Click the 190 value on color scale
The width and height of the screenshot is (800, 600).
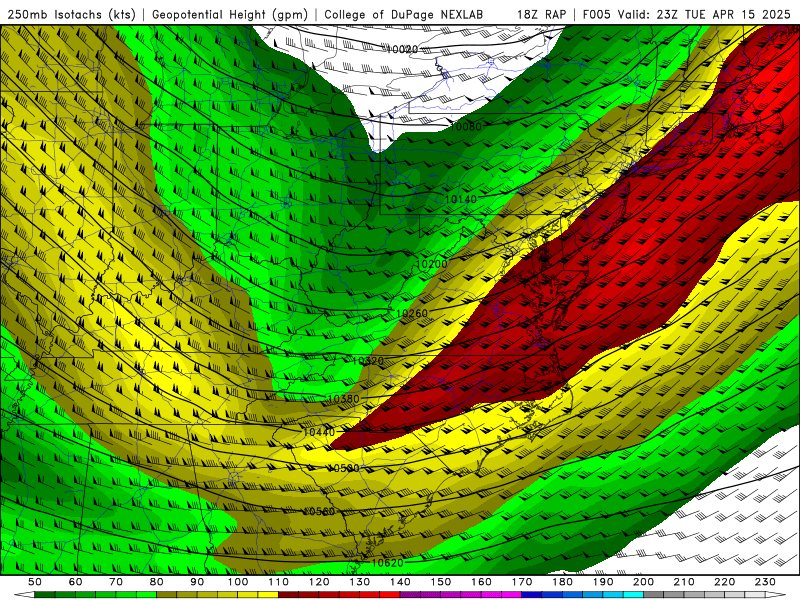point(603,582)
